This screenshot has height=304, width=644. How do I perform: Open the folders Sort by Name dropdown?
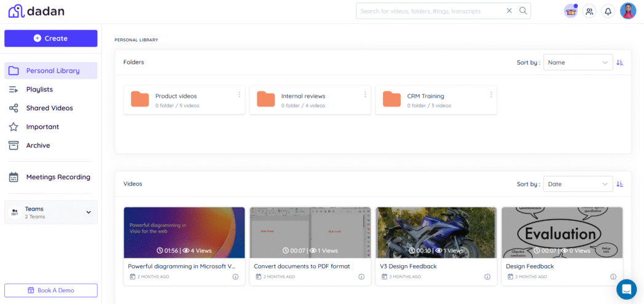578,63
